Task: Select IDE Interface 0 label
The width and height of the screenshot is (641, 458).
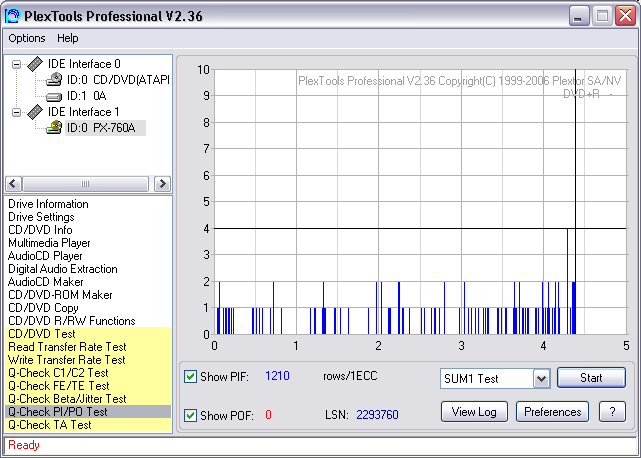Action: pyautogui.click(x=84, y=64)
